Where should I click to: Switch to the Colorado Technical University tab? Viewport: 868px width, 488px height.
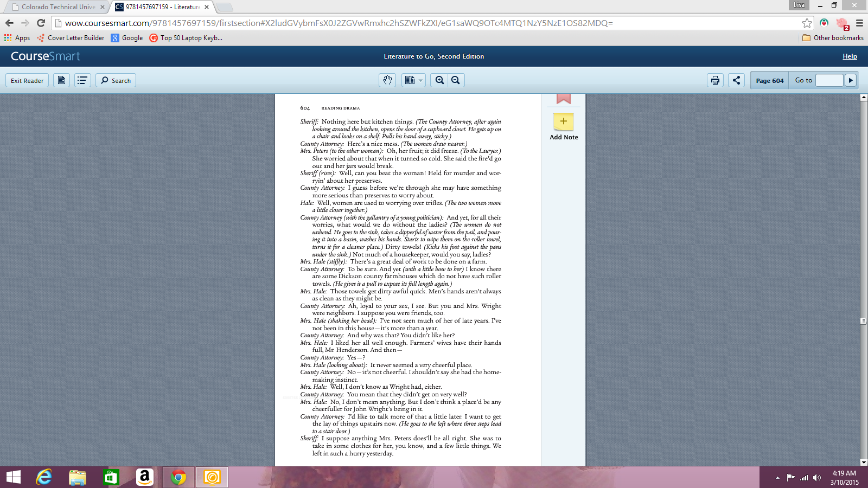(x=59, y=7)
